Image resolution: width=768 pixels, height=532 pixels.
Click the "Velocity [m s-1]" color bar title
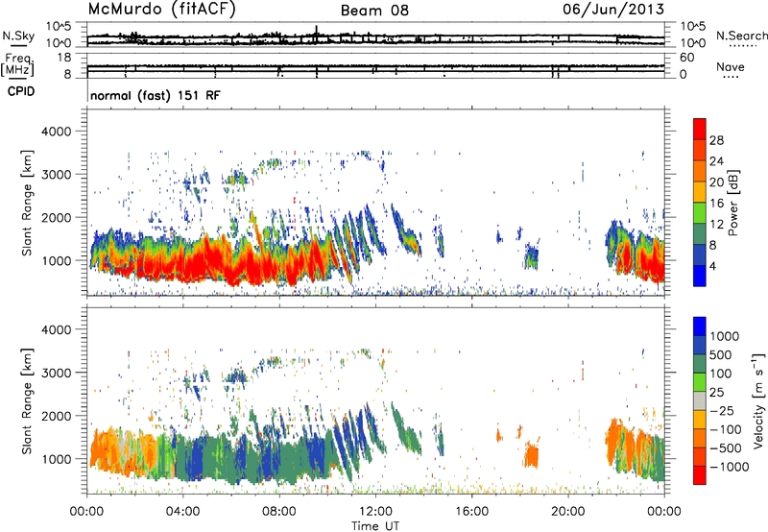[758, 400]
